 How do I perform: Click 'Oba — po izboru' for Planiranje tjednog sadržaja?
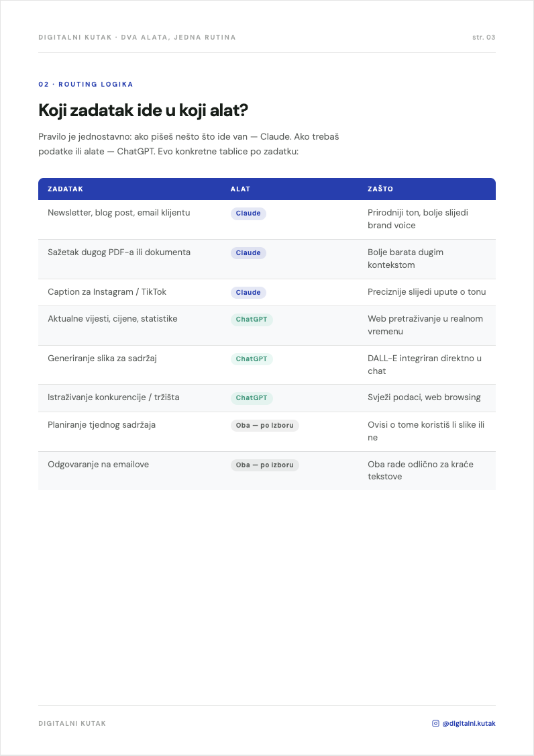[x=264, y=426]
